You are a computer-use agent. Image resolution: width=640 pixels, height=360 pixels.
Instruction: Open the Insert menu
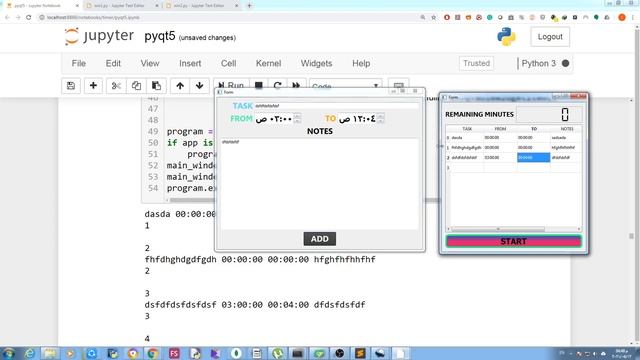190,64
